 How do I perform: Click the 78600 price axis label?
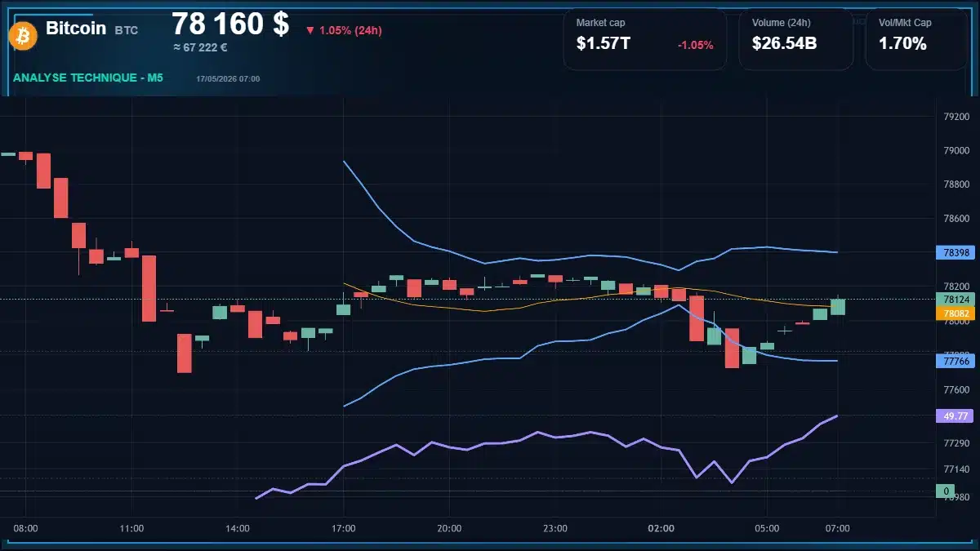955,219
